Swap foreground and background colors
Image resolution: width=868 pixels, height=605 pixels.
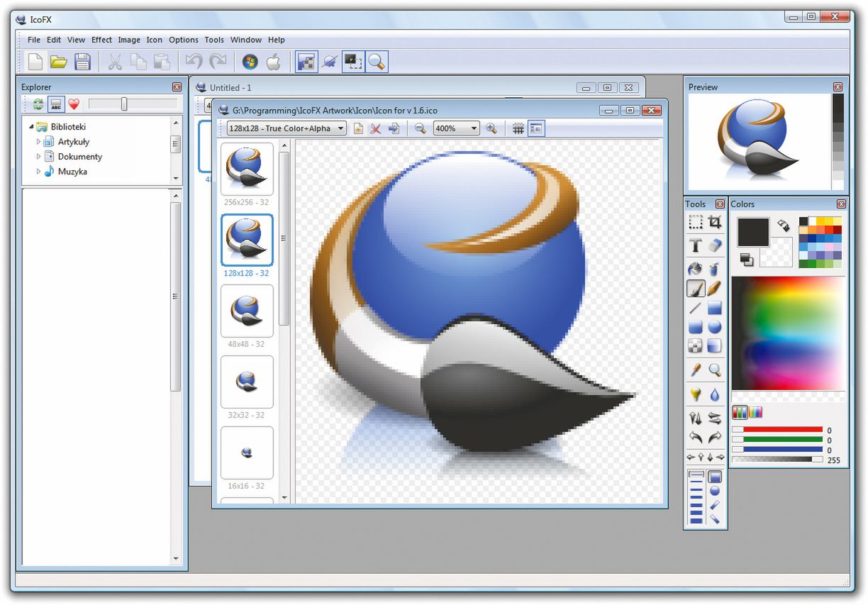click(783, 225)
